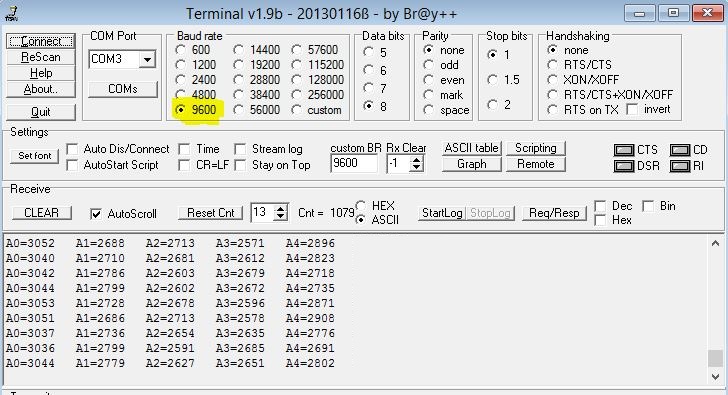Image resolution: width=728 pixels, height=395 pixels.
Task: Select 115200 baud rate
Action: [296, 65]
